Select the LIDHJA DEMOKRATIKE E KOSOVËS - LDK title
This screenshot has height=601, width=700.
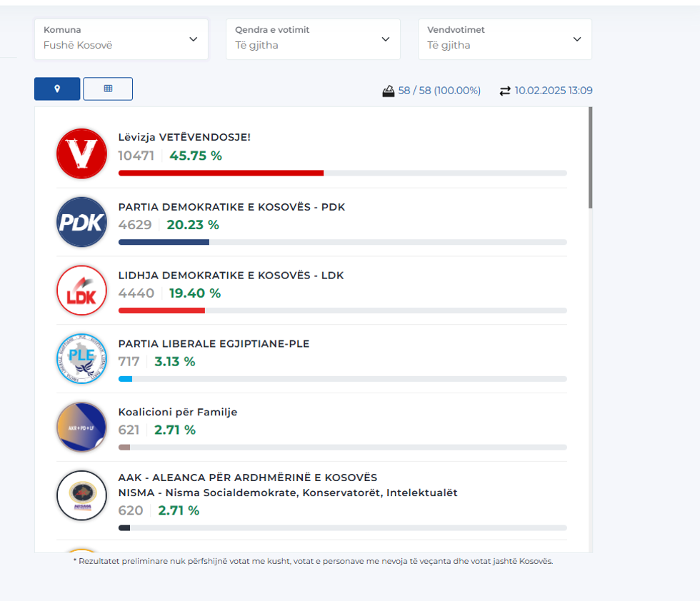(x=231, y=276)
